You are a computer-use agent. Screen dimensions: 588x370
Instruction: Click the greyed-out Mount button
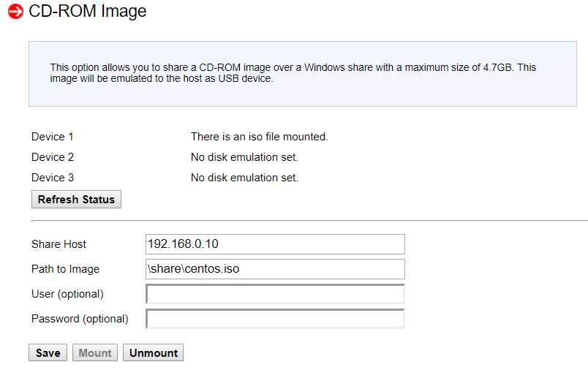[x=95, y=353]
